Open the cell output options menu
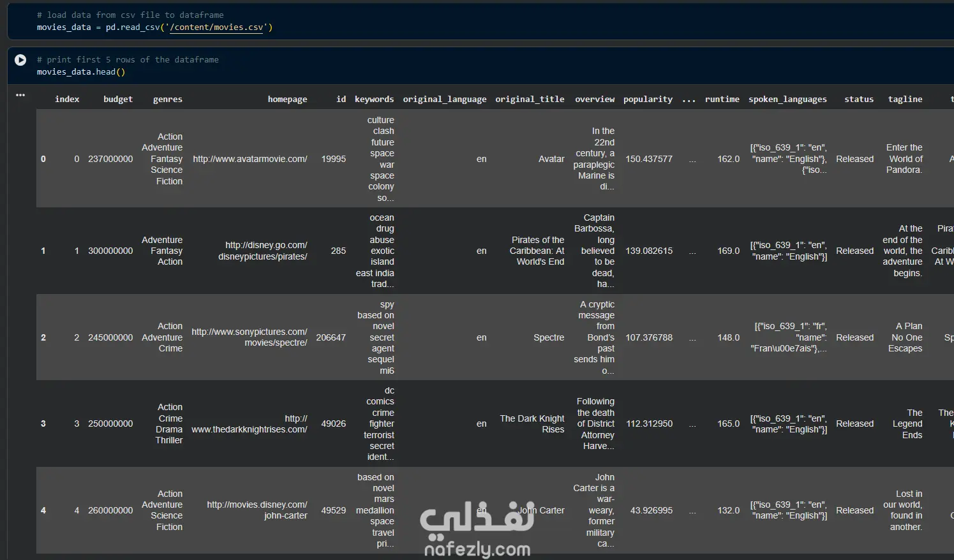Viewport: 954px width, 560px height. (20, 95)
